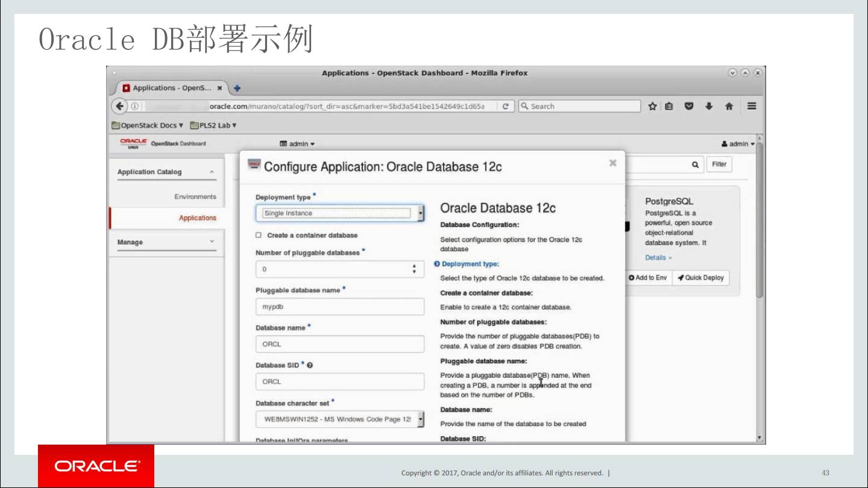Close the Applications - OpenStack browser tab

point(220,88)
